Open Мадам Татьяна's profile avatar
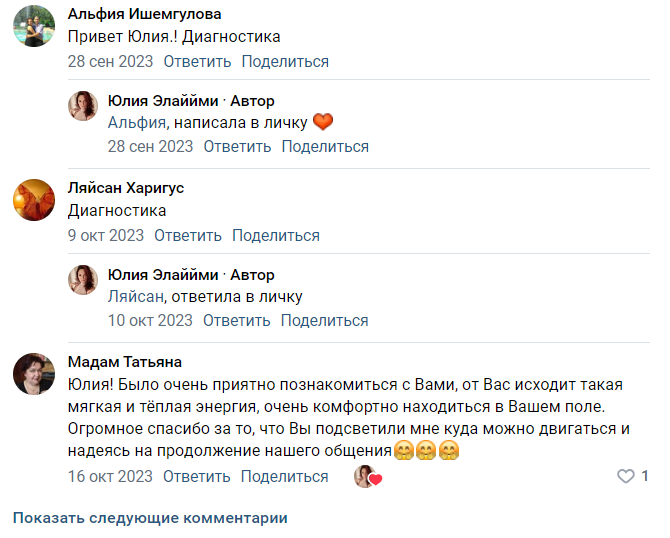This screenshot has height=538, width=670. pyautogui.click(x=34, y=374)
